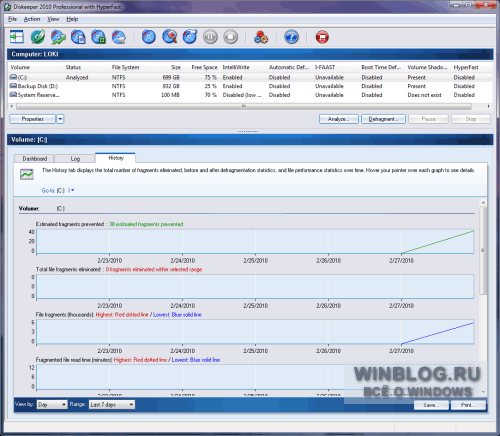Click the History graph icon
500x436 pixels.
tap(27, 174)
